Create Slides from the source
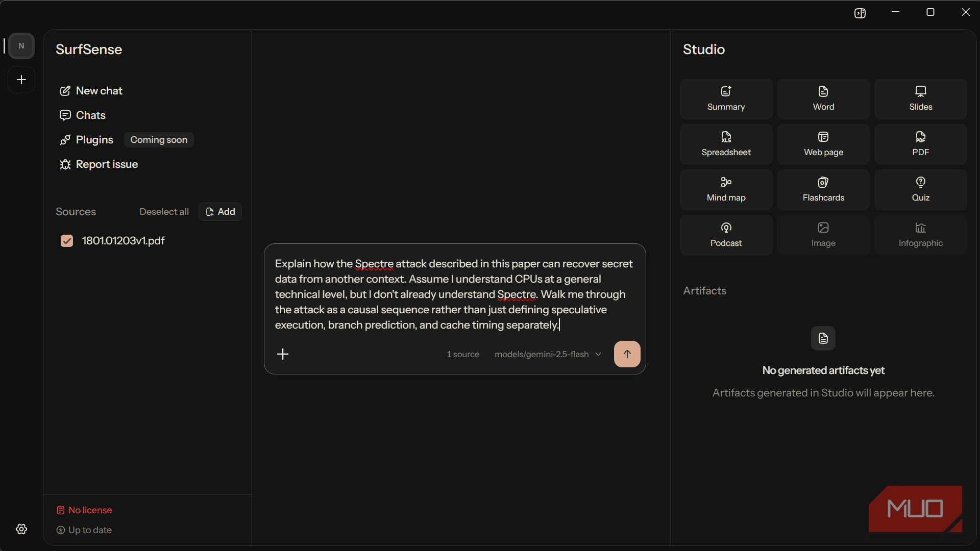Image resolution: width=980 pixels, height=551 pixels. 921,99
